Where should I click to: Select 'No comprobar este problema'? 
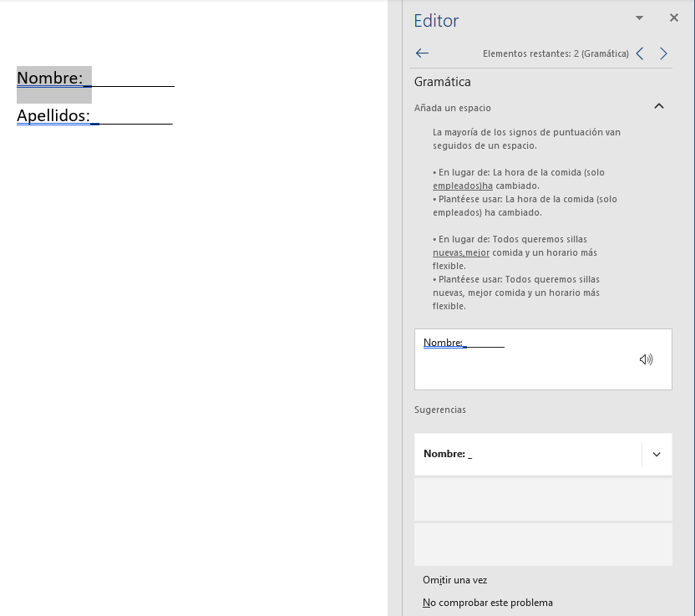coord(488,602)
